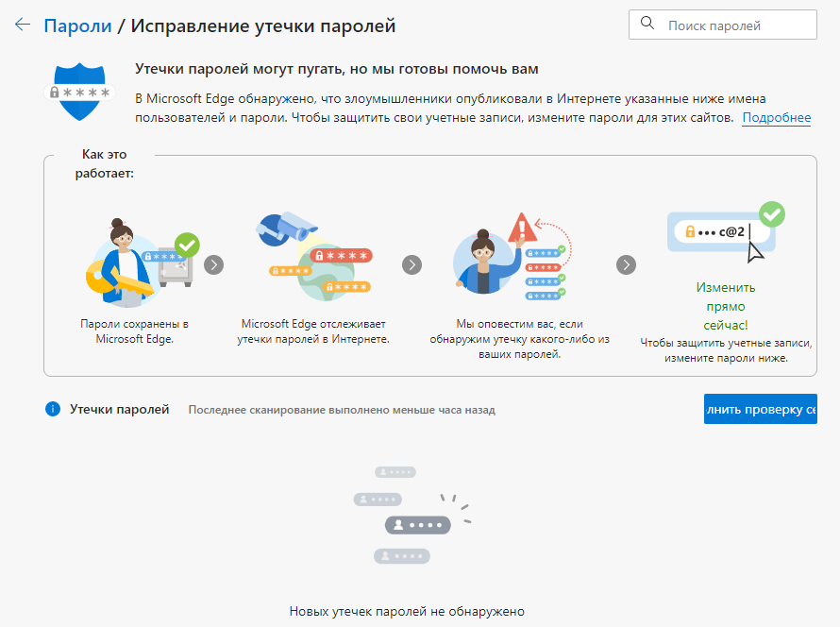Click the blue shield with lock icon
Viewport: 840px width, 627px height.
coord(80,90)
